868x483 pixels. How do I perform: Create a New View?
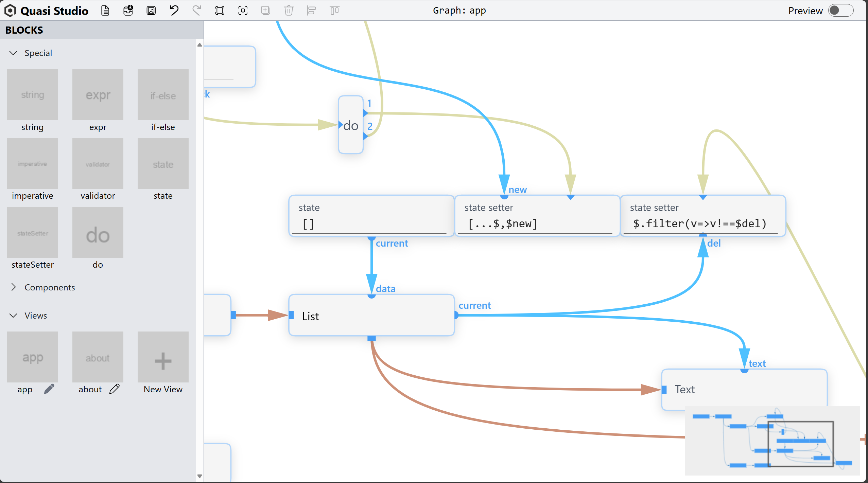[x=163, y=357]
